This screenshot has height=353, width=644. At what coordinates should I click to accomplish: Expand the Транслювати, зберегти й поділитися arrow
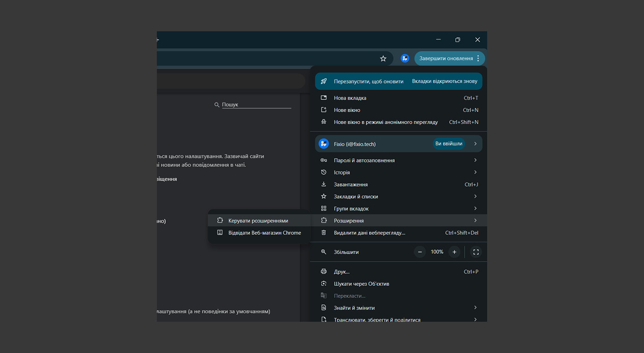[x=475, y=319]
